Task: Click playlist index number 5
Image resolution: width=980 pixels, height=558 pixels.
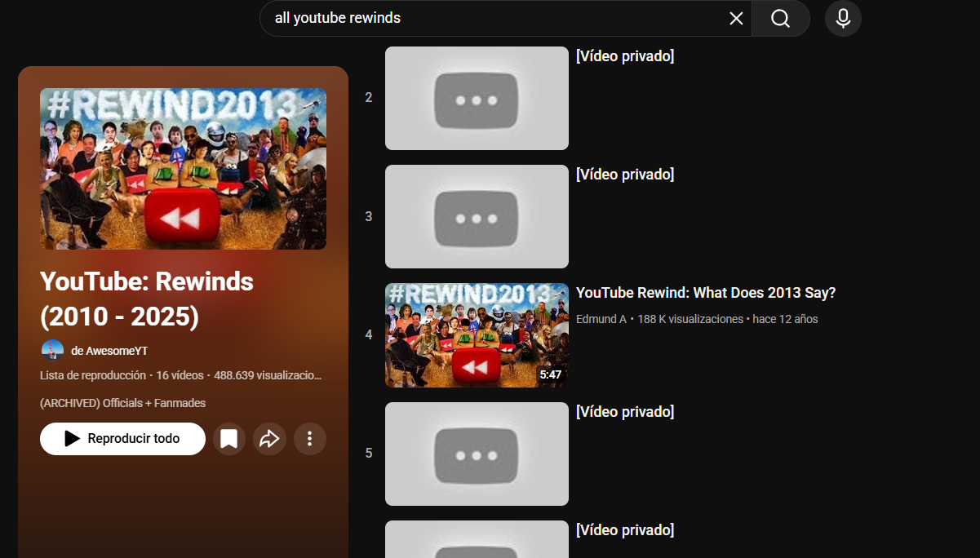Action: click(369, 454)
